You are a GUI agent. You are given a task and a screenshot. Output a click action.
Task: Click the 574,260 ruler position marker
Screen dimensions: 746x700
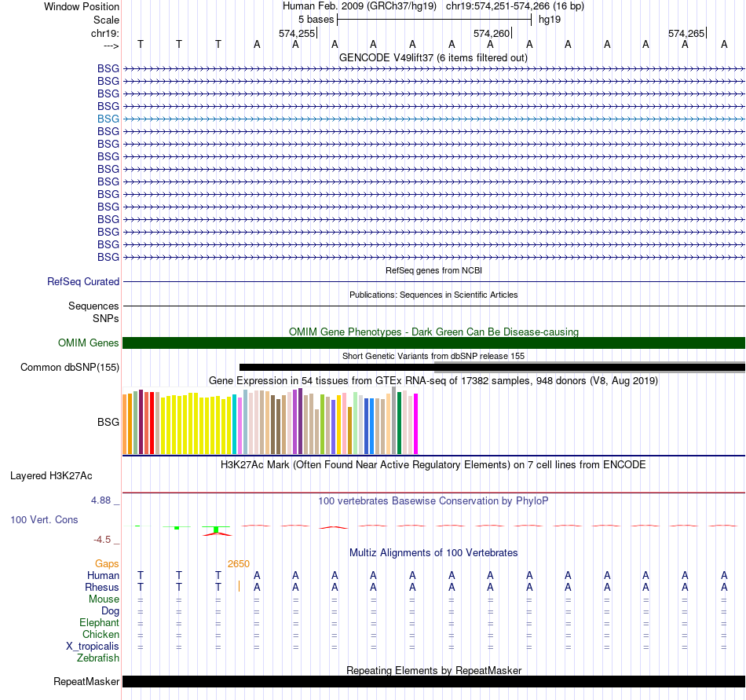tap(492, 33)
